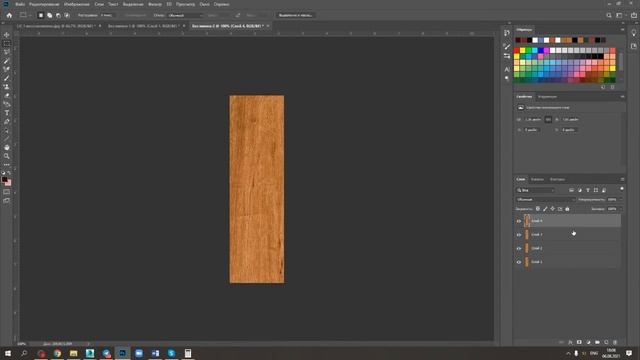Toggle layer filtering switch on or off
640x360 pixels.
(622, 189)
